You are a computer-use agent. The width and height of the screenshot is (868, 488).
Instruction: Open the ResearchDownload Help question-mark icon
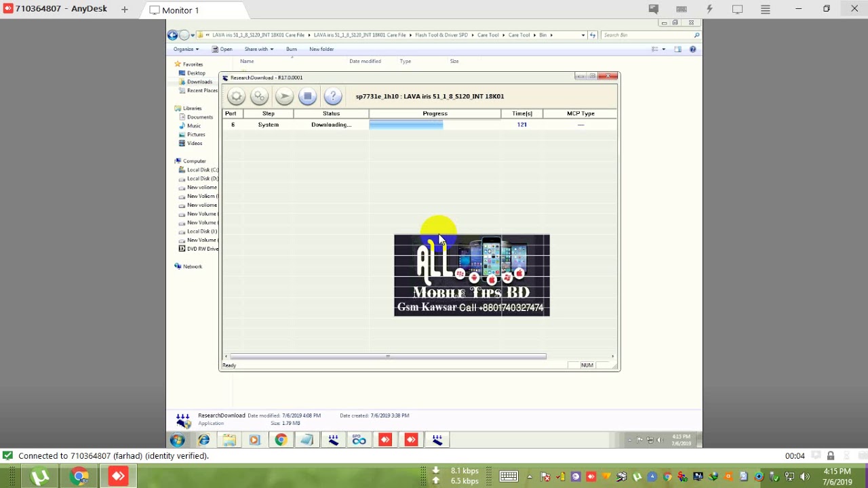pos(333,96)
